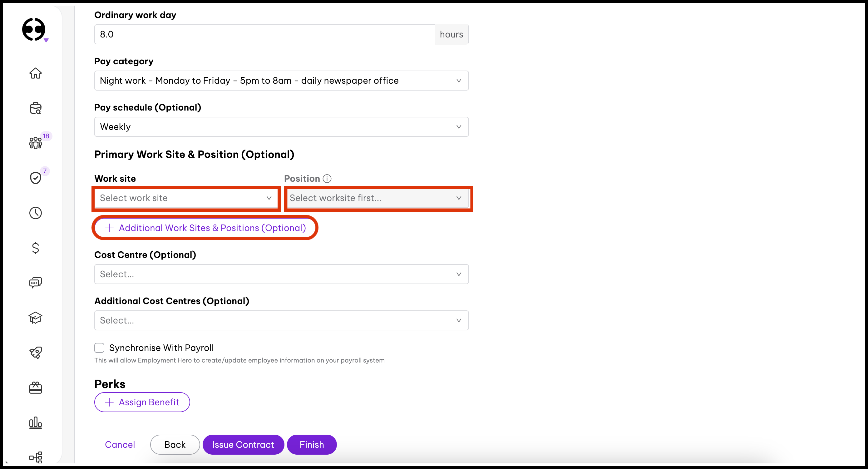Open the chat bubbles sidebar icon
This screenshot has width=868, height=469.
pyautogui.click(x=35, y=283)
